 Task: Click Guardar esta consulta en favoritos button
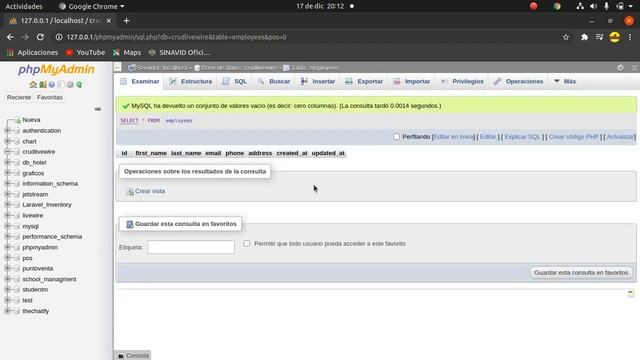[581, 273]
